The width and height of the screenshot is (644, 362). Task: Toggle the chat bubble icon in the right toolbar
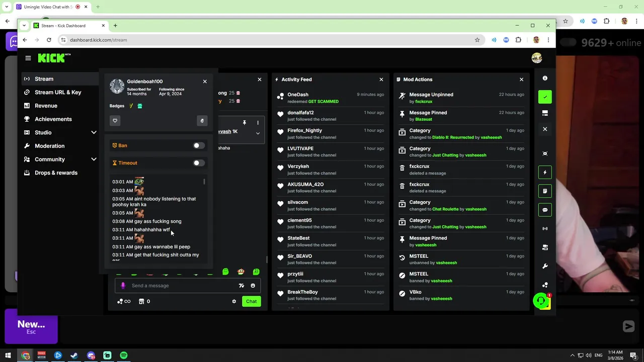[545, 210]
